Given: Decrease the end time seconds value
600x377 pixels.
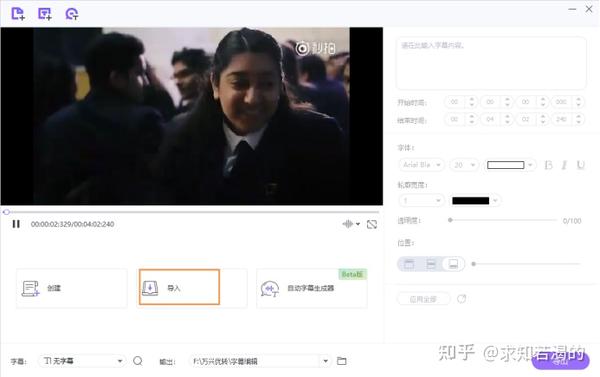Looking at the screenshot, I should 543,122.
